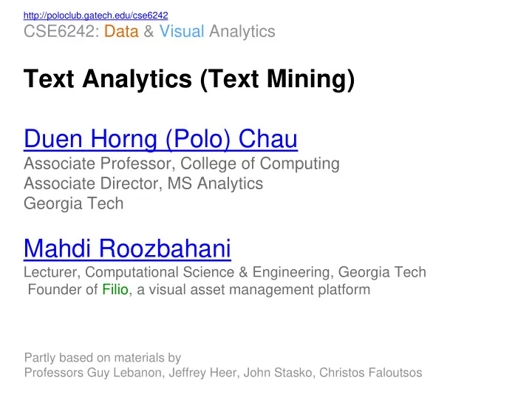532x400 pixels.
Task: Click the name Jeffrey Heer in credits
Action: (x=202, y=373)
